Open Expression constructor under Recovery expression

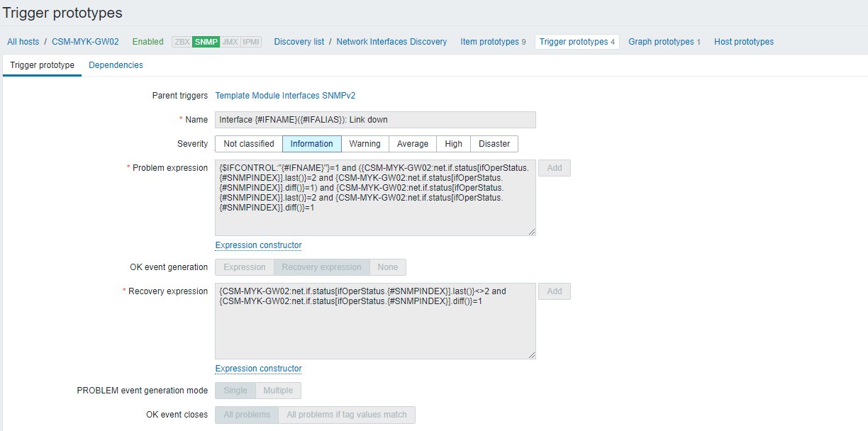click(x=258, y=369)
